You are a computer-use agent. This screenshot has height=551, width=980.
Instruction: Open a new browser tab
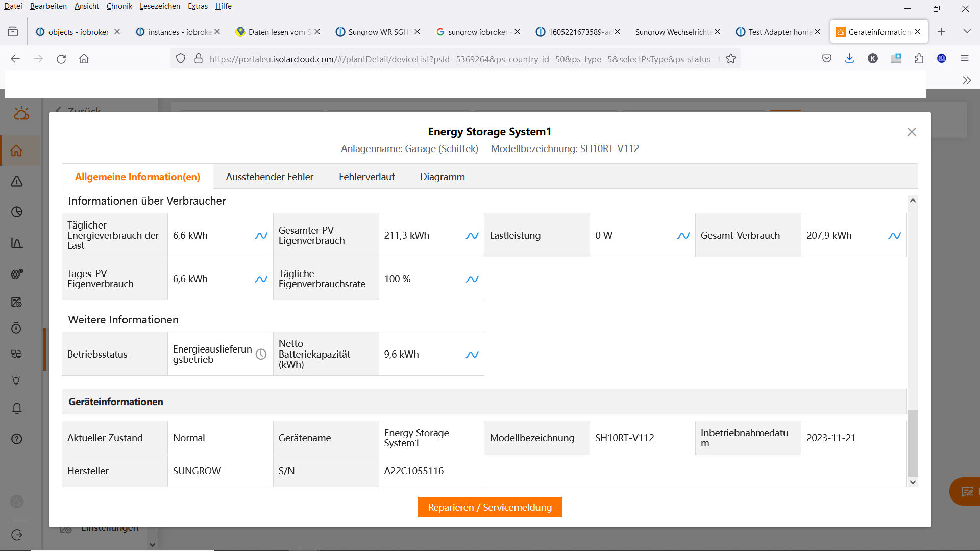pyautogui.click(x=941, y=32)
